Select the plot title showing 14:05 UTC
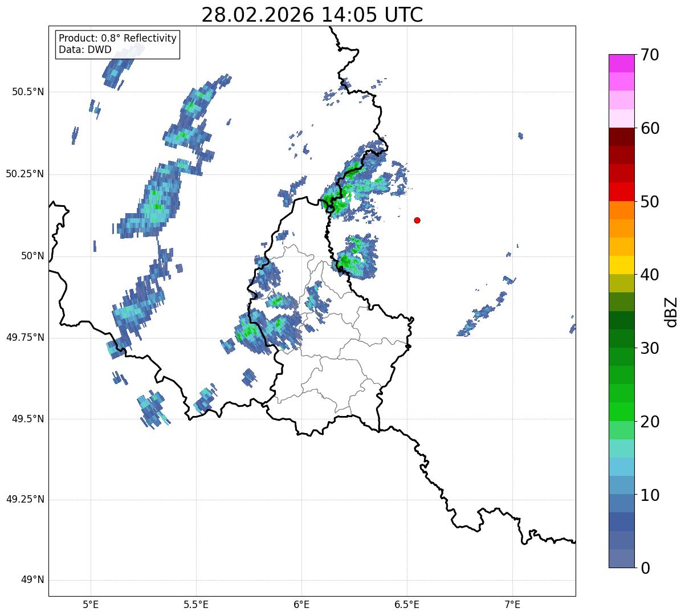The width and height of the screenshot is (685, 616). [x=312, y=15]
